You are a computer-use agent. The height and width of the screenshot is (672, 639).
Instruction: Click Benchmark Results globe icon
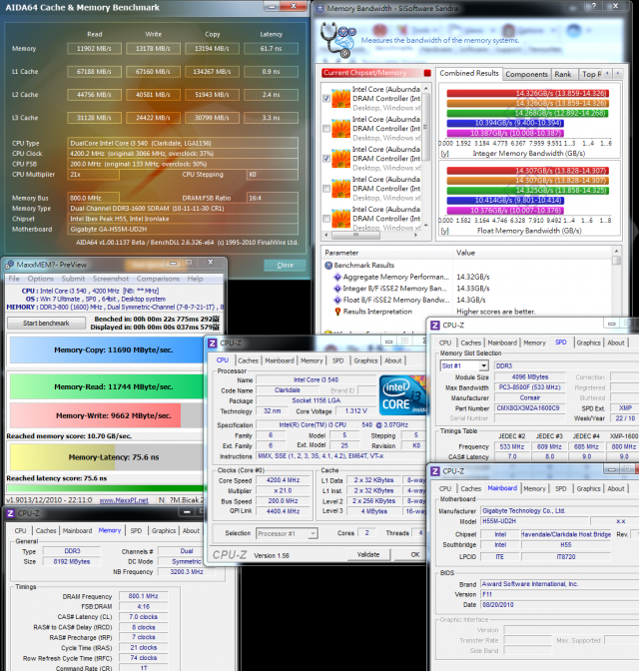click(328, 266)
